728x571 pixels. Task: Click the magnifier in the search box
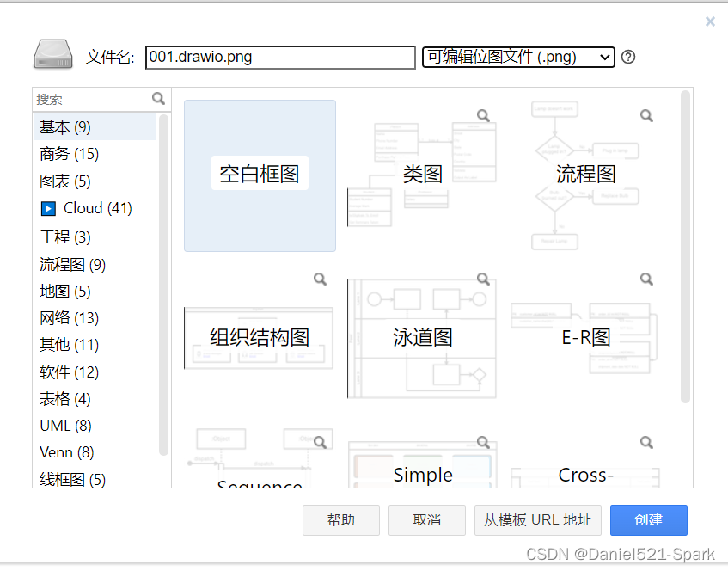(158, 98)
